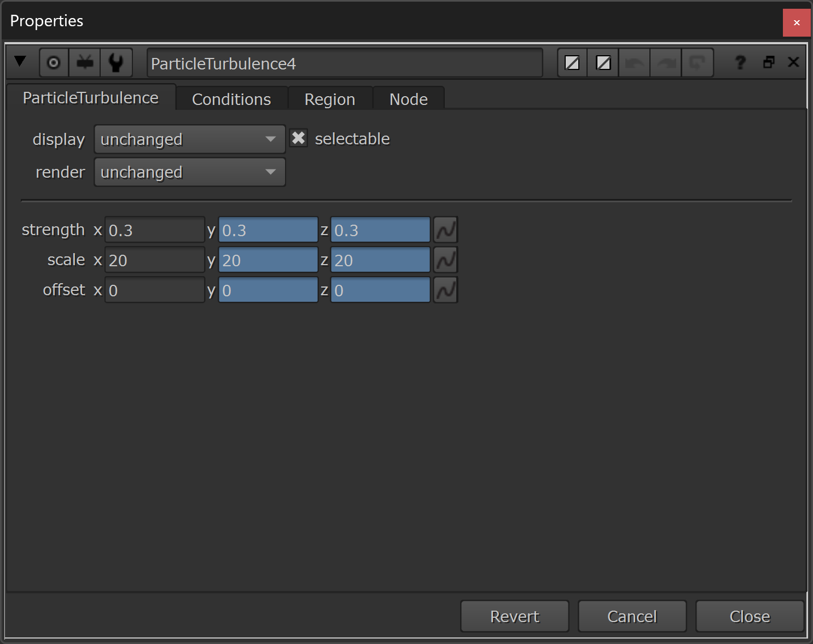Open the render dropdown

(190, 172)
